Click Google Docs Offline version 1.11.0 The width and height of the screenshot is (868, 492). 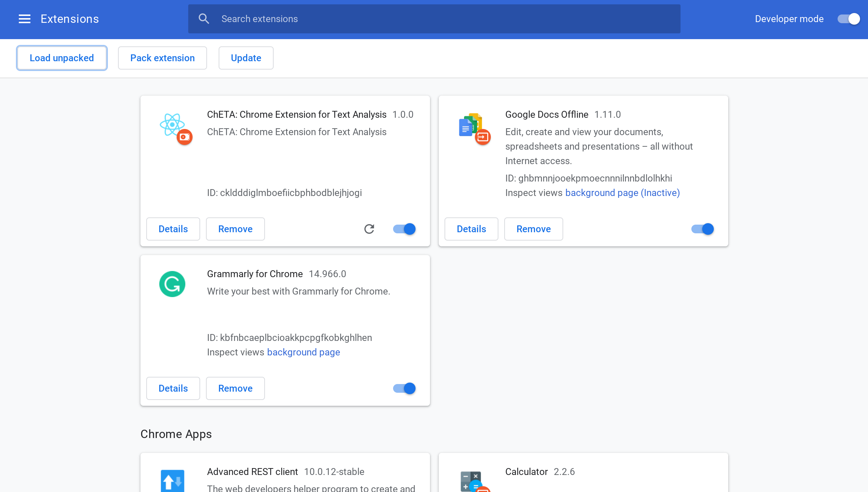[x=607, y=114]
